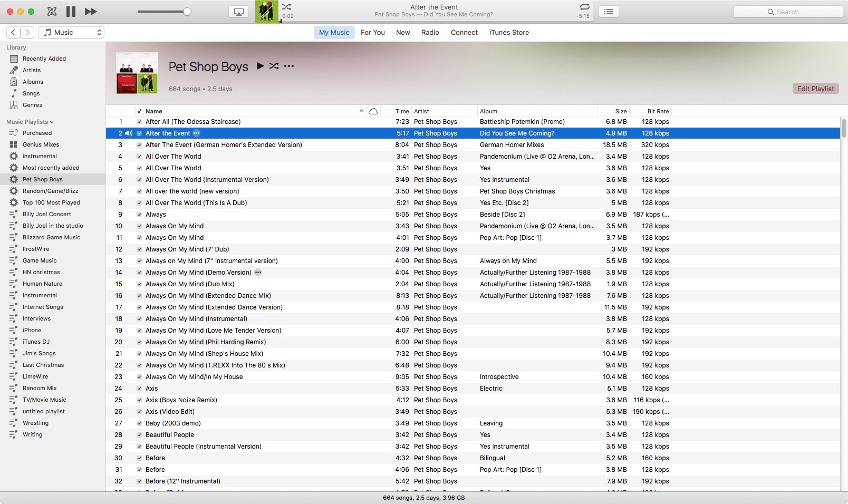Click the now playing album artwork
This screenshot has height=504, width=848.
(x=267, y=12)
